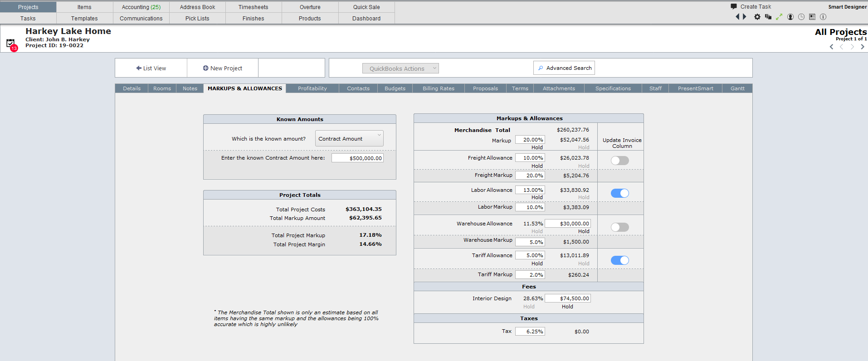Click the Advanced Search button
This screenshot has width=868, height=361.
[564, 68]
